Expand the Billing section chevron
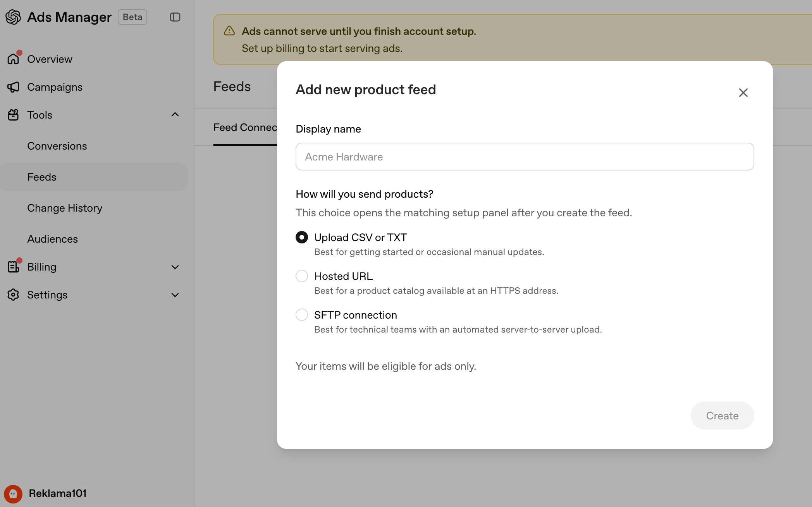 click(x=175, y=267)
